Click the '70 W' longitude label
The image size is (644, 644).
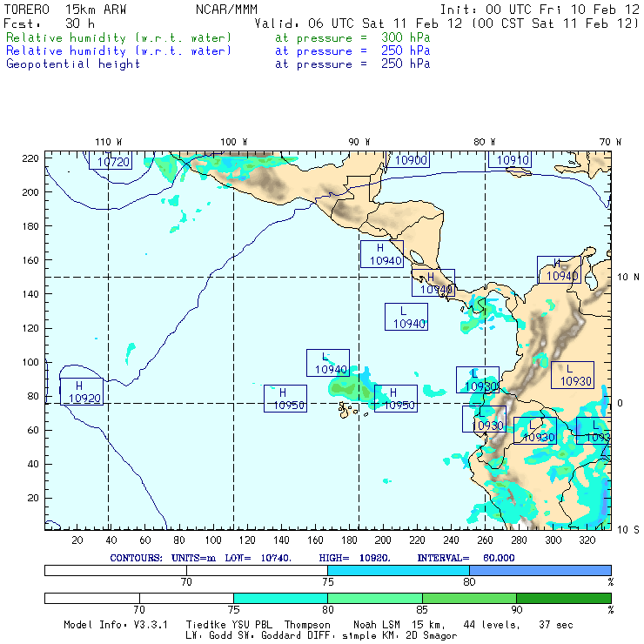(610, 142)
